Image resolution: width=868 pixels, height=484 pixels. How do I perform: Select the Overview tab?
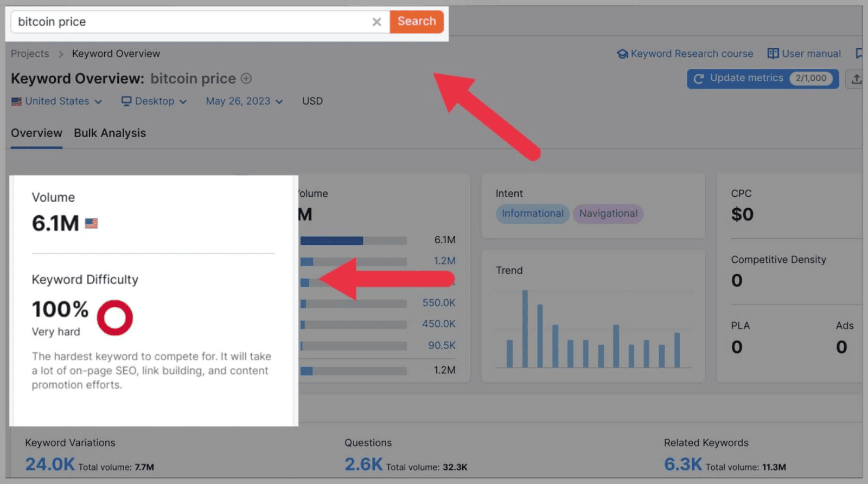36,133
